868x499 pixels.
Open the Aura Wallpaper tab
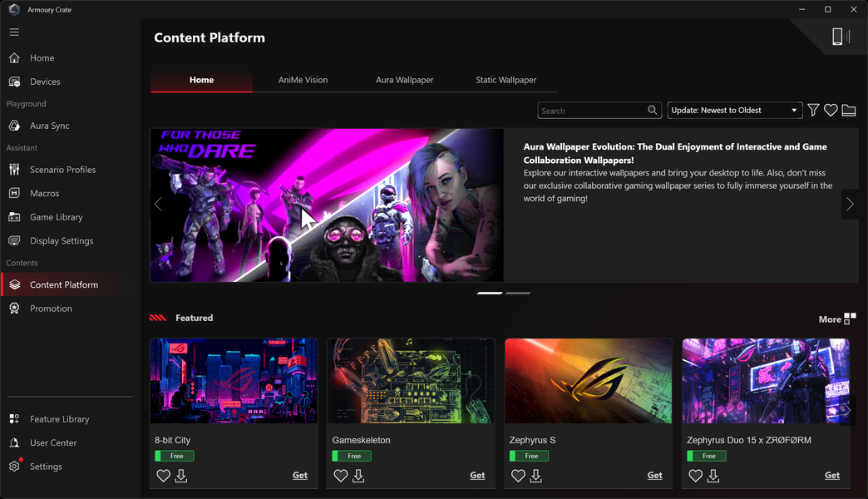(405, 80)
